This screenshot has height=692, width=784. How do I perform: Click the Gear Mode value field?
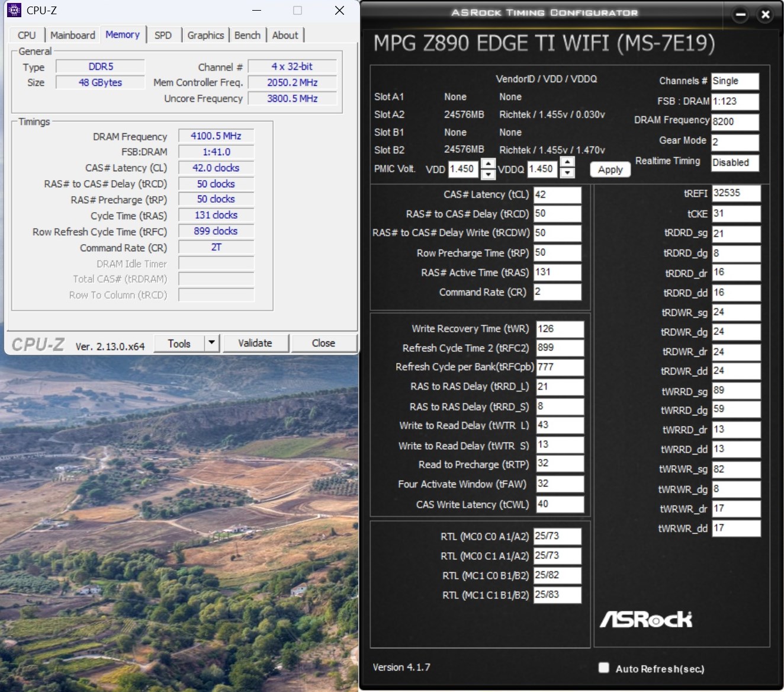[734, 142]
